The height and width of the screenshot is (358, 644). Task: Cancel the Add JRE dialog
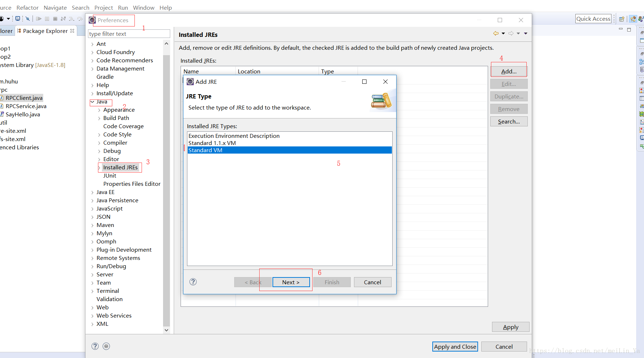click(x=373, y=282)
